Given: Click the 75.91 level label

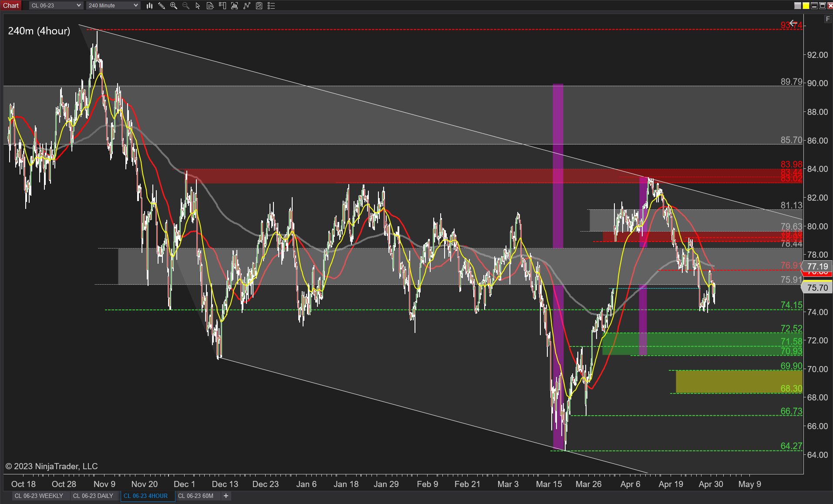Looking at the screenshot, I should 791,279.
